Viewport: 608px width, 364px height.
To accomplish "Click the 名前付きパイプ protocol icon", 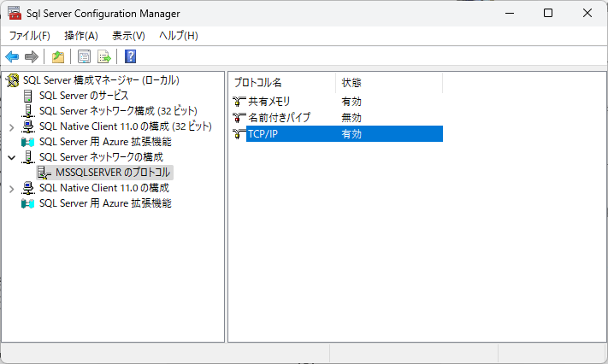I will pos(239,117).
